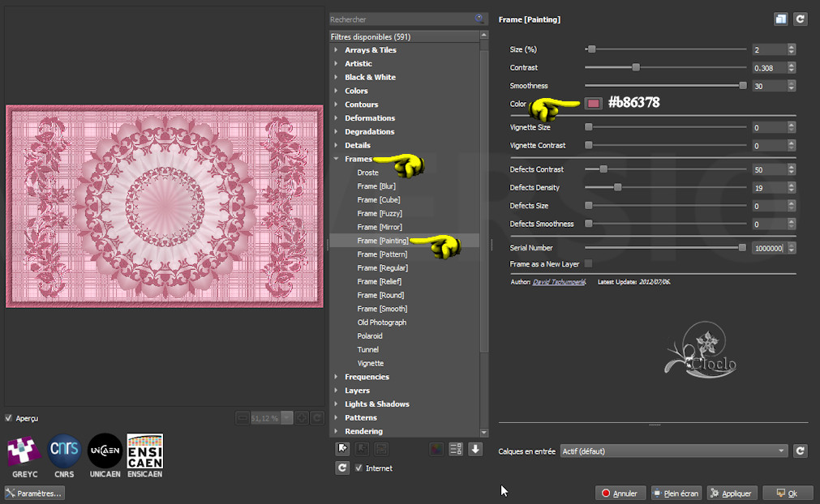Toggle the Aperçu preview checkbox
This screenshot has width=820, height=504.
9,418
